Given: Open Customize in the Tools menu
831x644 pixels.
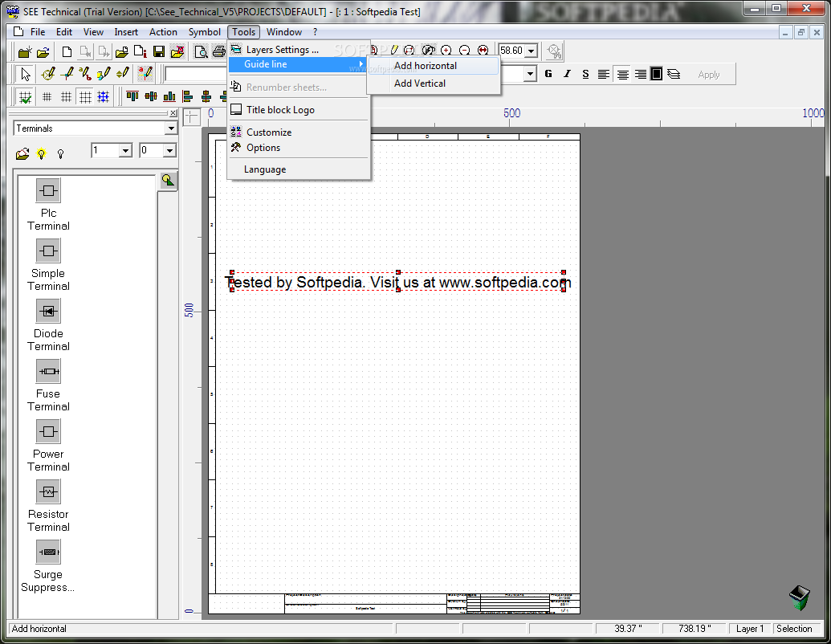Looking at the screenshot, I should click(x=298, y=132).
